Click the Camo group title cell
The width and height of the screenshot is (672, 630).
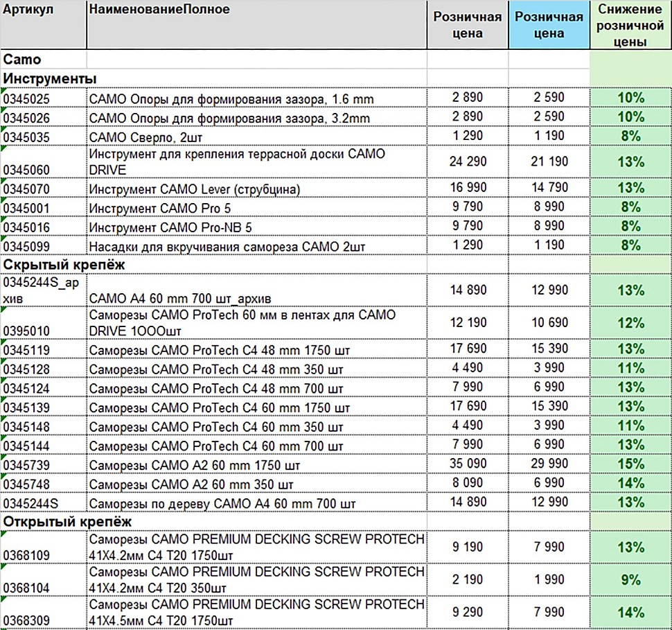[x=43, y=59]
